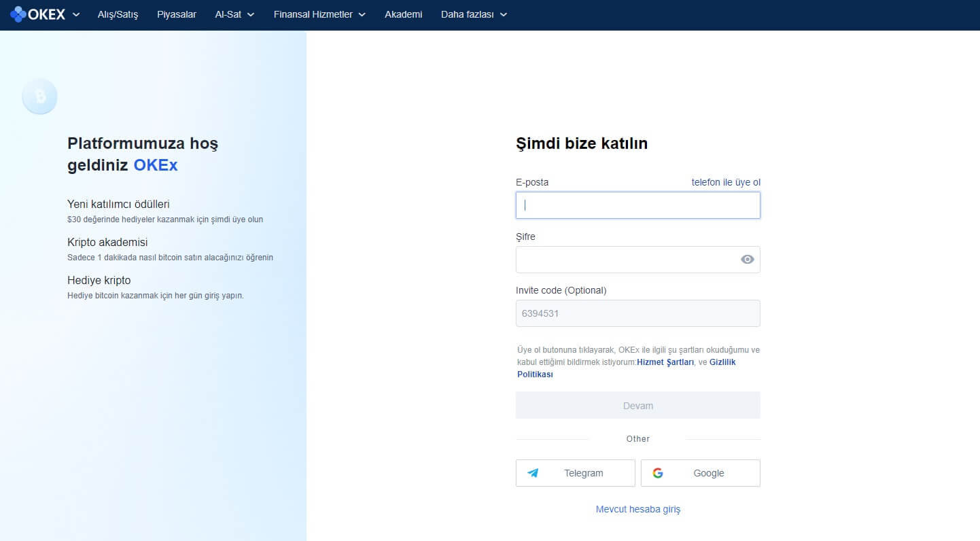
Task: Expand the Daha fazlası dropdown
Action: (474, 14)
